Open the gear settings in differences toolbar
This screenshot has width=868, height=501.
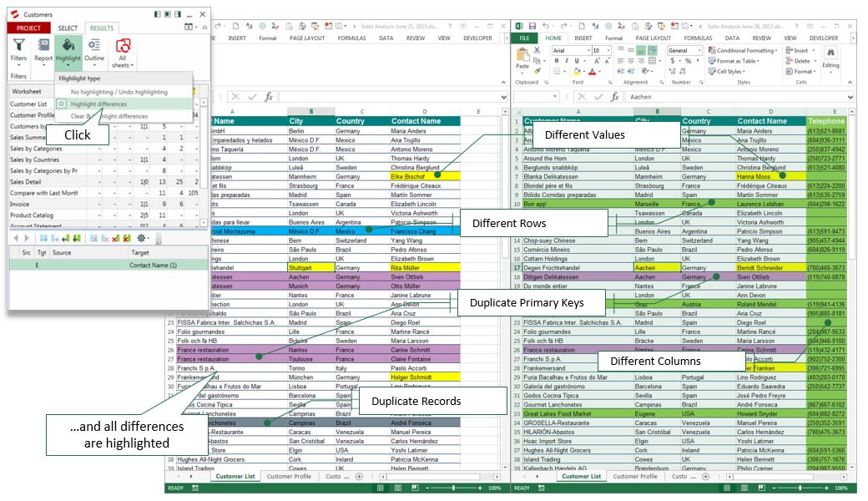pyautogui.click(x=141, y=239)
